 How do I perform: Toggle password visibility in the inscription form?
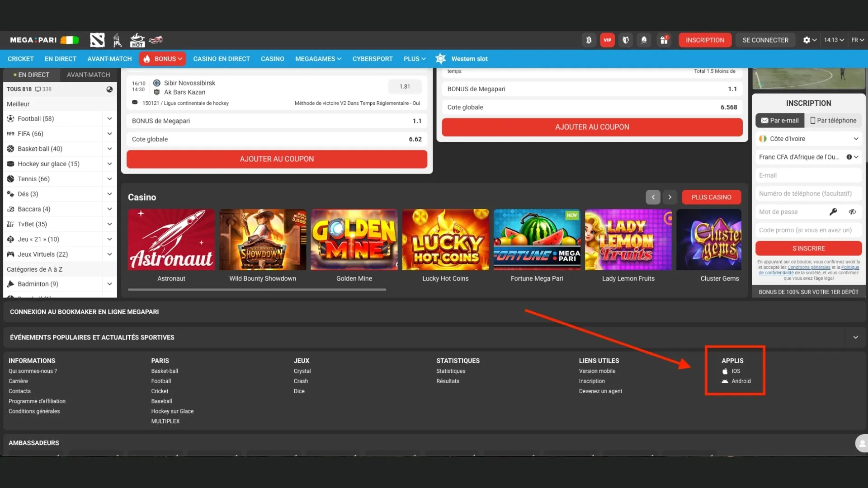pyautogui.click(x=853, y=211)
